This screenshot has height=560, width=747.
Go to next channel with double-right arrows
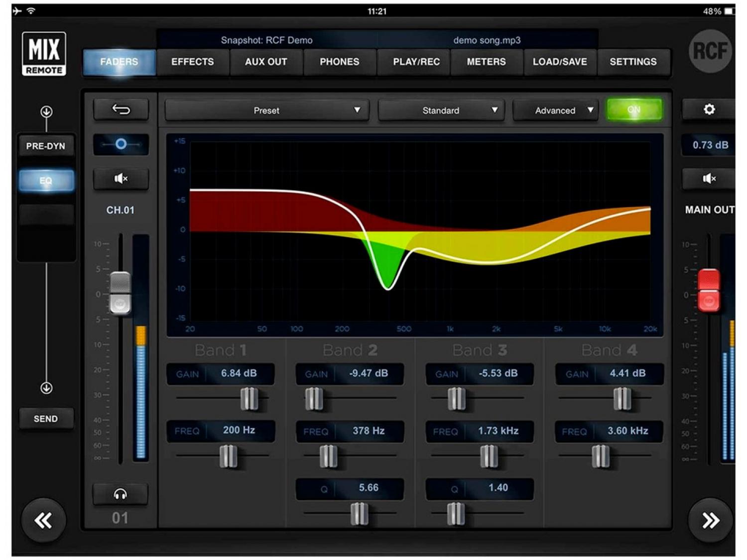pos(710,521)
